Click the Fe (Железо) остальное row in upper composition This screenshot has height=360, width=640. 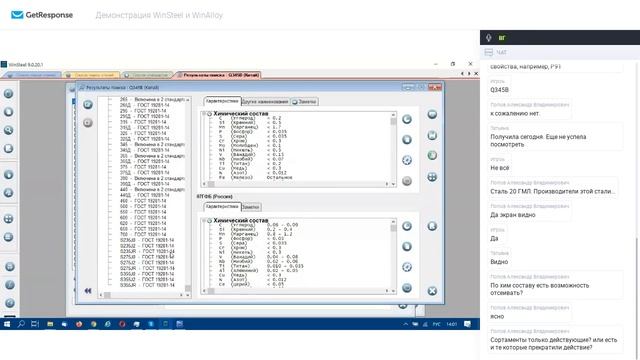click(x=256, y=178)
